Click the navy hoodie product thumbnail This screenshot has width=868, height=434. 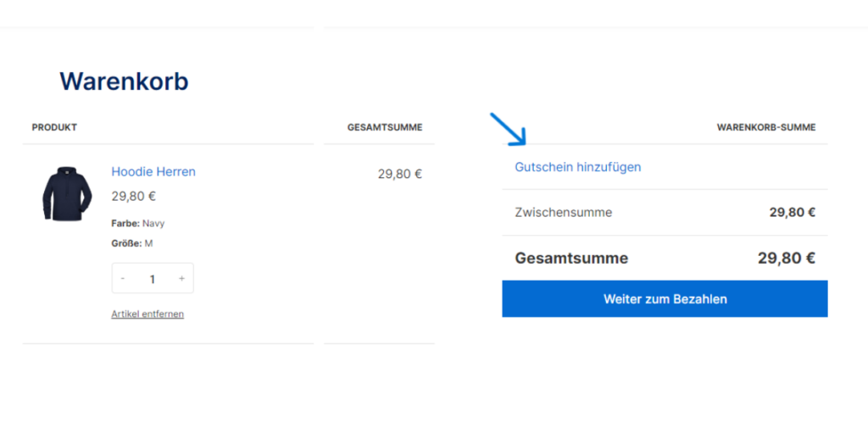pos(67,194)
